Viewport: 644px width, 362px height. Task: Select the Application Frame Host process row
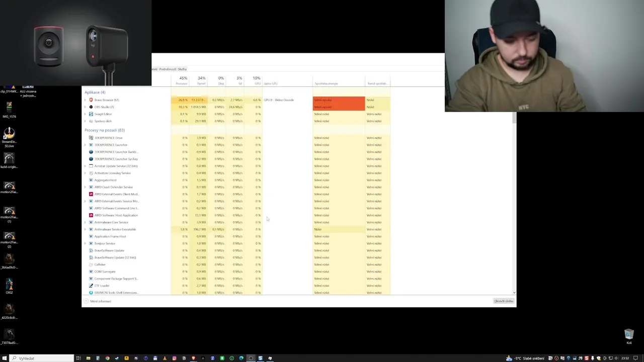[236, 236]
